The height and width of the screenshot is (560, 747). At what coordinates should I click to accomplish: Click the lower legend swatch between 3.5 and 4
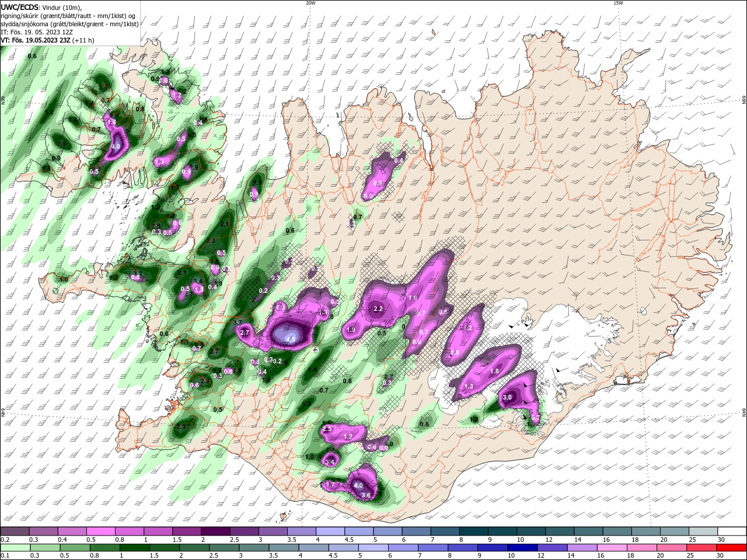(284, 548)
